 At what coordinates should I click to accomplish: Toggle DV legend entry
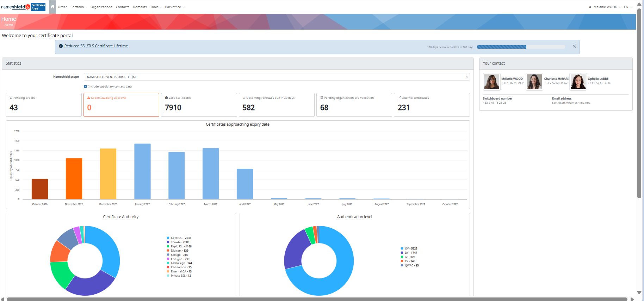coord(409,253)
